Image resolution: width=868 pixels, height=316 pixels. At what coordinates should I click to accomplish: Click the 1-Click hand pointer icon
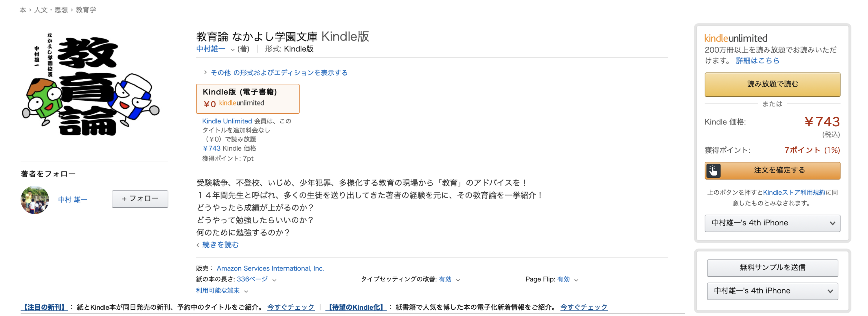point(713,171)
